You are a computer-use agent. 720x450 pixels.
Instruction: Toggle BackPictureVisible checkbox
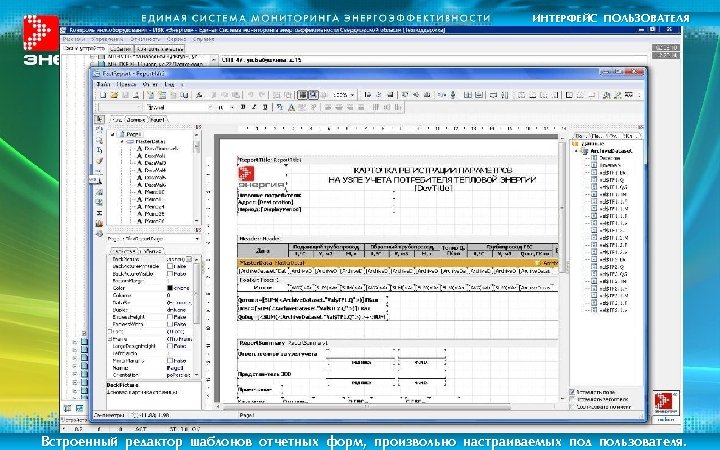click(x=170, y=274)
